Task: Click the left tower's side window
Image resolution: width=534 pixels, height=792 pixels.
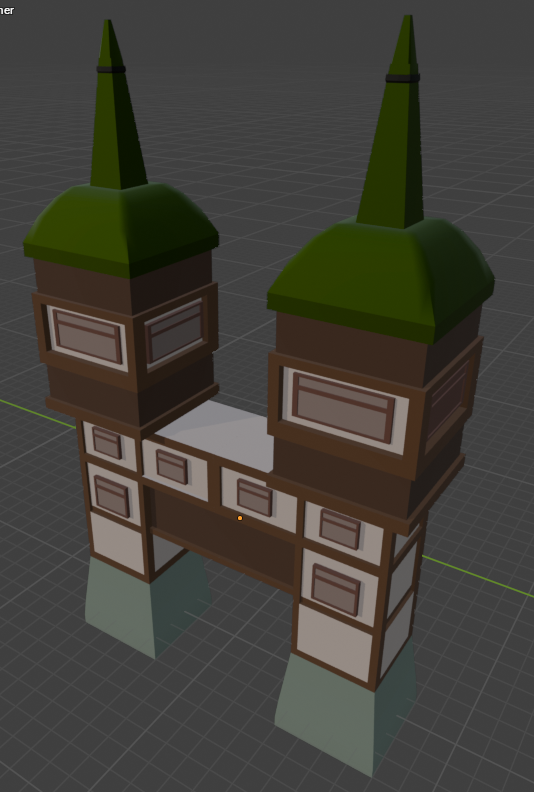Action: pos(175,331)
